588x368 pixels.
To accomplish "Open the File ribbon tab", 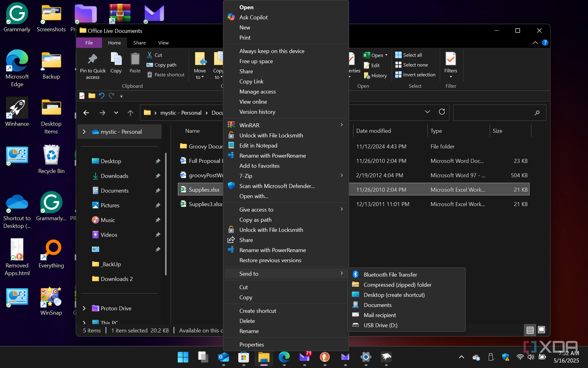I will pyautogui.click(x=89, y=43).
